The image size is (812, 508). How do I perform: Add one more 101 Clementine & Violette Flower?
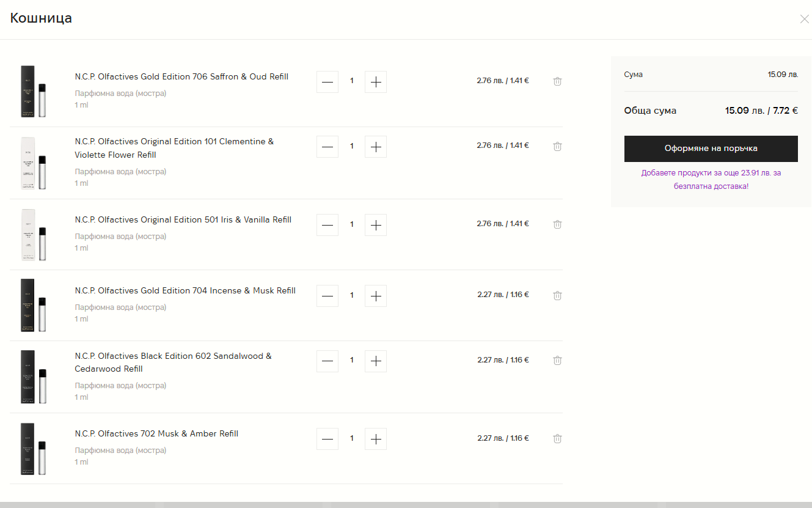pyautogui.click(x=376, y=147)
